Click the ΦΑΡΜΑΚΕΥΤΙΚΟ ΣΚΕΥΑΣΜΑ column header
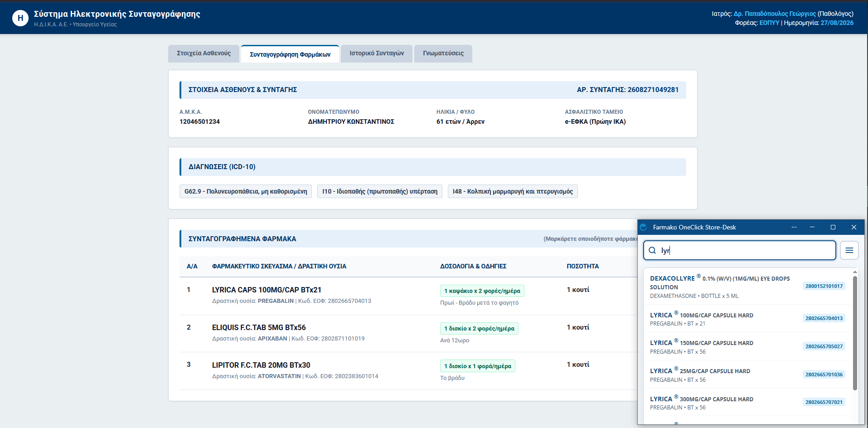 [x=279, y=266]
